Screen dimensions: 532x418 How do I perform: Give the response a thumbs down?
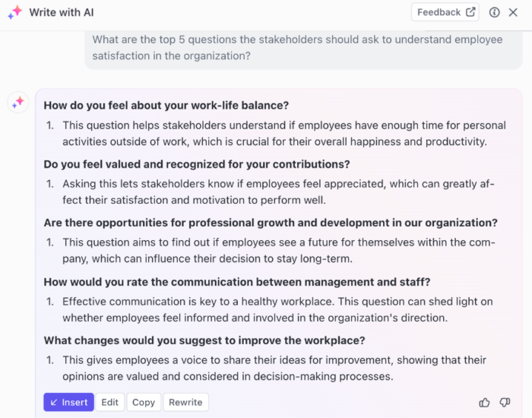(x=505, y=402)
